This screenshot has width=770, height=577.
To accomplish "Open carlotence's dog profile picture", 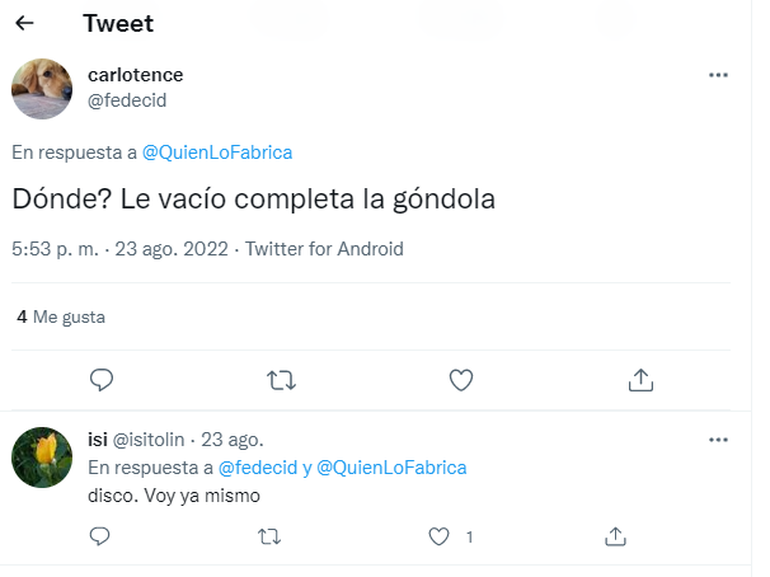I will (x=42, y=88).
